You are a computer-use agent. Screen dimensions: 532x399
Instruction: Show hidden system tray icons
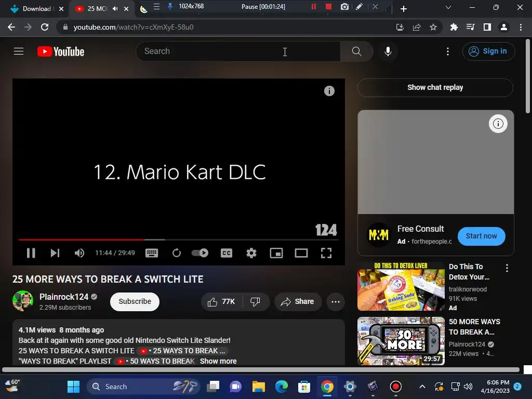click(x=422, y=387)
